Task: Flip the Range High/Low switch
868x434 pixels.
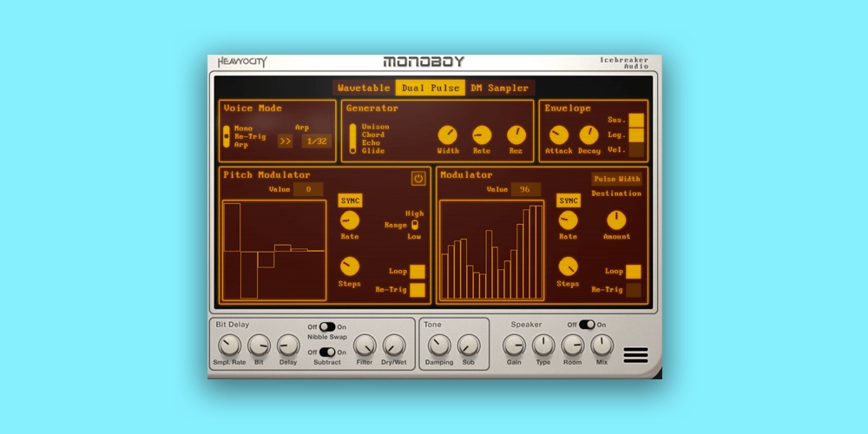Action: click(415, 225)
